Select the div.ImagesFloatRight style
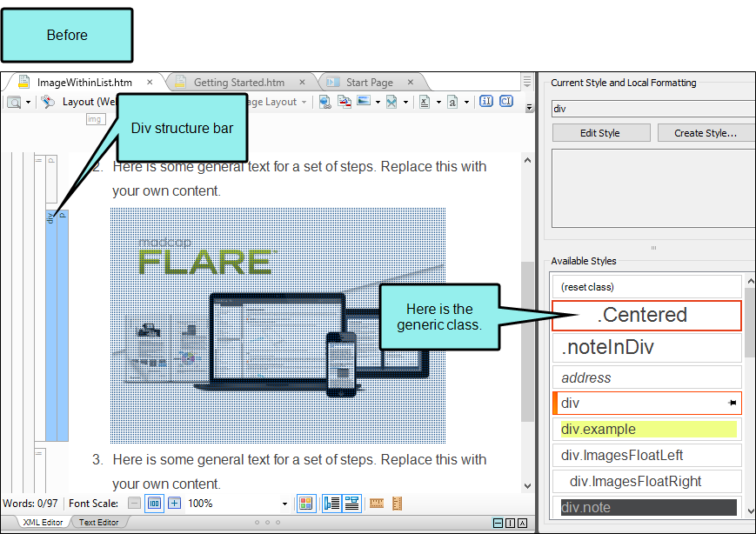 click(x=646, y=481)
